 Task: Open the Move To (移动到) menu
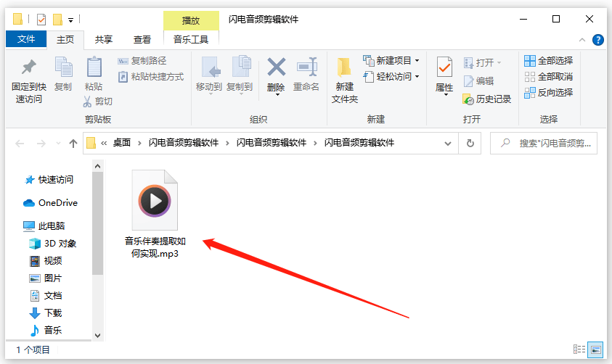(x=209, y=75)
